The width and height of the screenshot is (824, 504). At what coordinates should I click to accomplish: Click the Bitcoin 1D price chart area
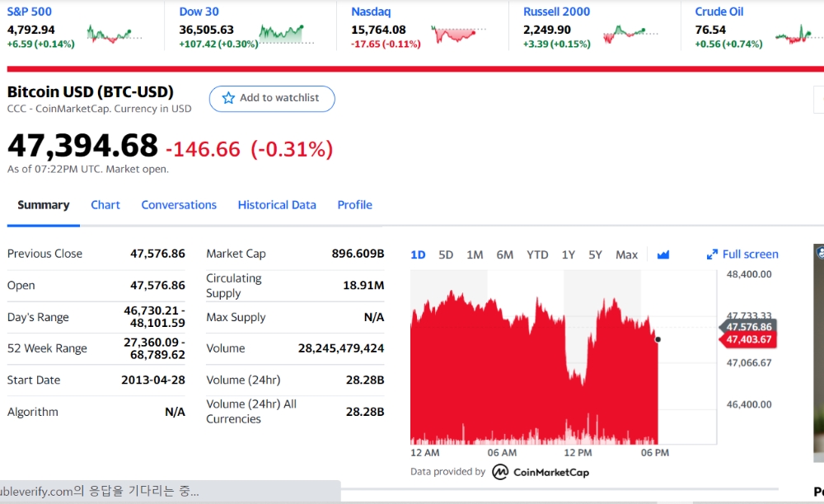[563, 357]
